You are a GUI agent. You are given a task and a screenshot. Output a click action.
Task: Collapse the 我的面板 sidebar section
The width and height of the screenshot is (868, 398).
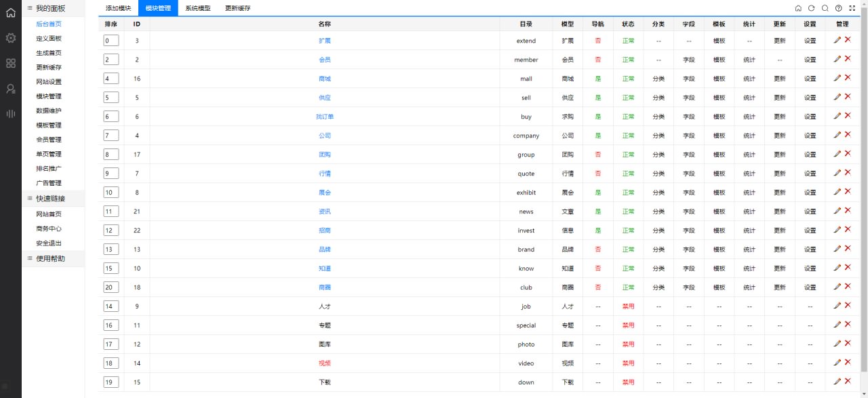[x=50, y=8]
